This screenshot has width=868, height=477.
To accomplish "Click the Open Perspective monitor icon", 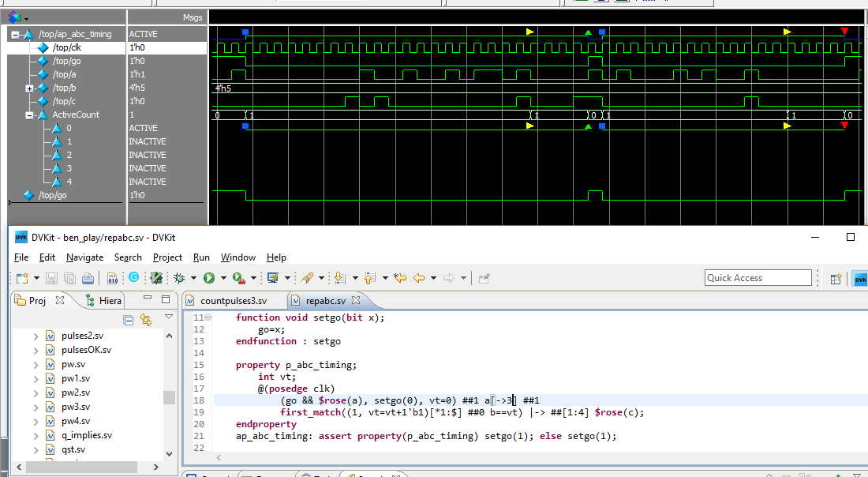I will 272,278.
